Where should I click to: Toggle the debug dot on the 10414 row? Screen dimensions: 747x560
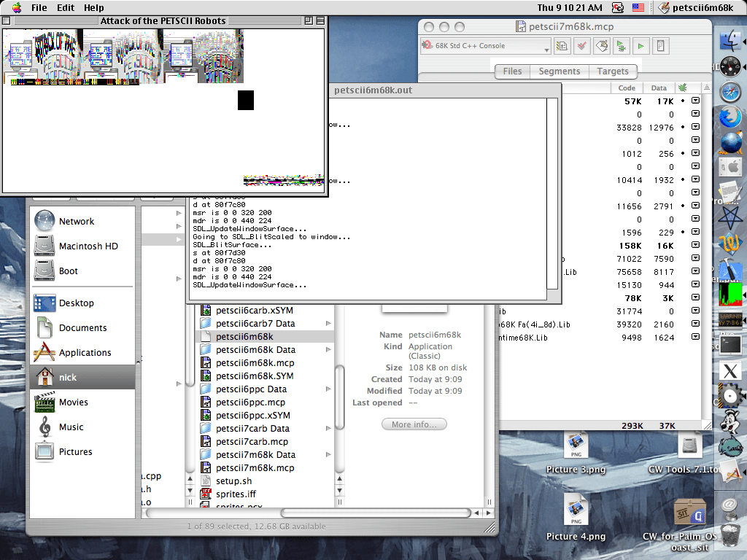coord(683,179)
